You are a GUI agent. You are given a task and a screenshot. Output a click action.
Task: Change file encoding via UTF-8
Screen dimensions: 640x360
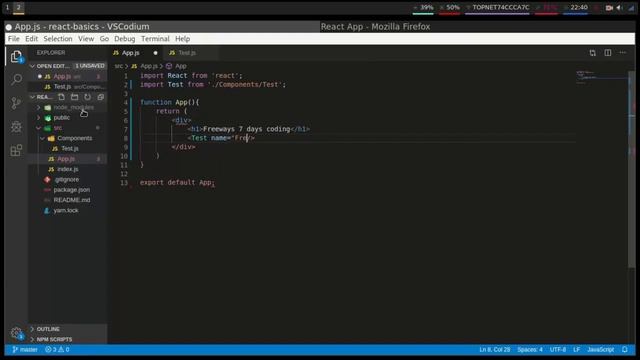tap(558, 349)
